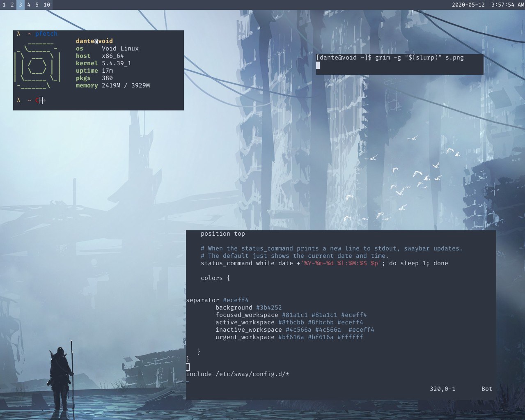
Task: Click the grim -g "$(slurp)" s.png command
Action: 420,57
